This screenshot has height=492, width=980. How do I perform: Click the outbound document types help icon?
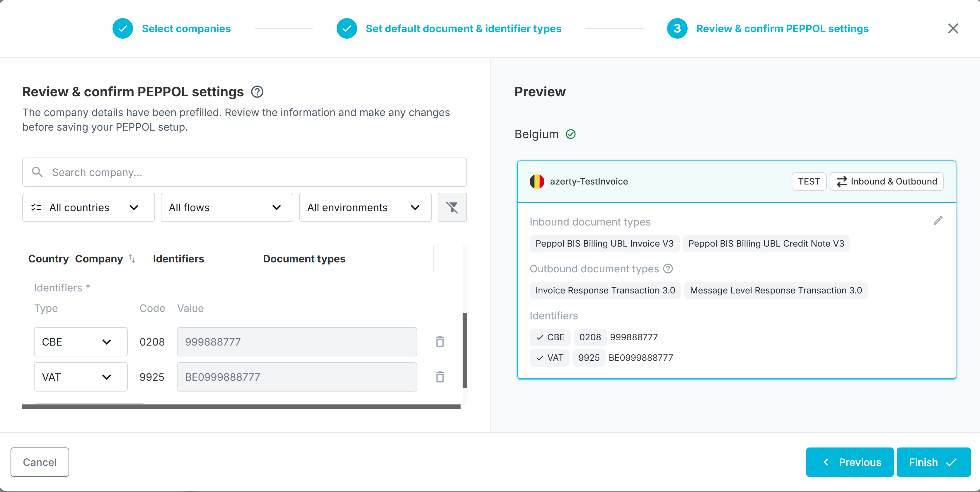tap(668, 269)
